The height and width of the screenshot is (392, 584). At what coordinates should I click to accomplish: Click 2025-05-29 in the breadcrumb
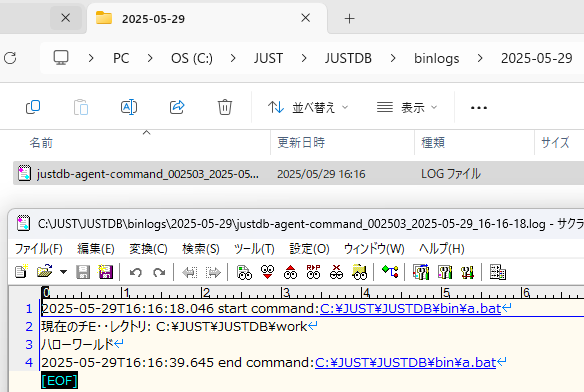[x=536, y=58]
